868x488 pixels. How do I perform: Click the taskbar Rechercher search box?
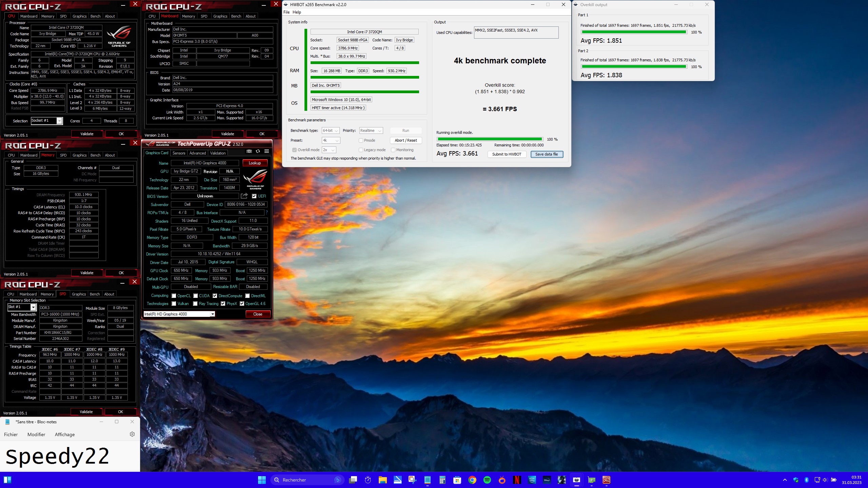click(307, 480)
